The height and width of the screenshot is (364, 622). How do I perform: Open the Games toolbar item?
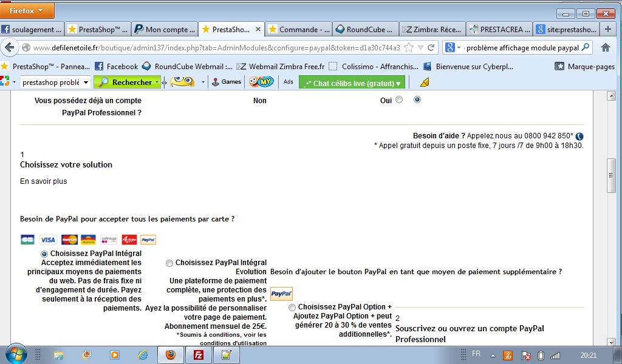coord(227,82)
